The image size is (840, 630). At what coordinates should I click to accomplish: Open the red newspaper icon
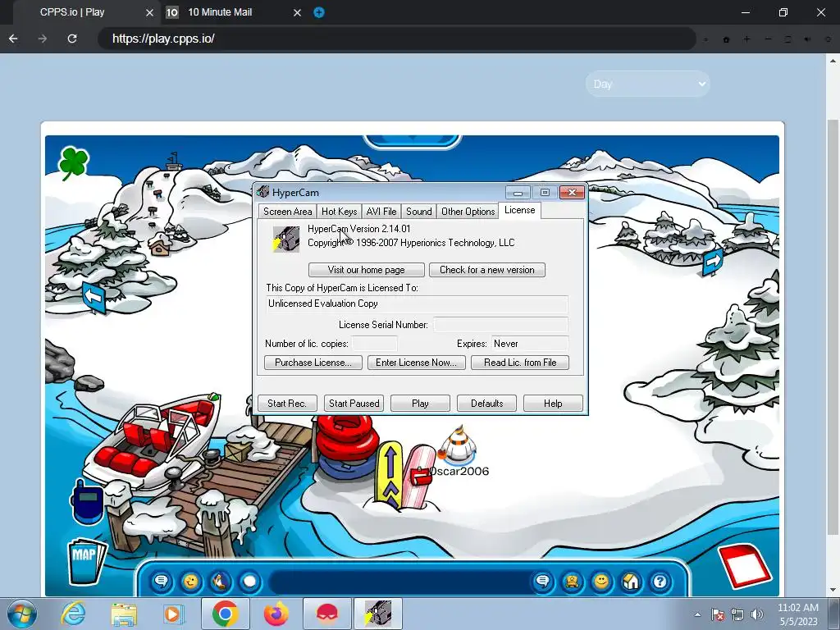pos(744,566)
